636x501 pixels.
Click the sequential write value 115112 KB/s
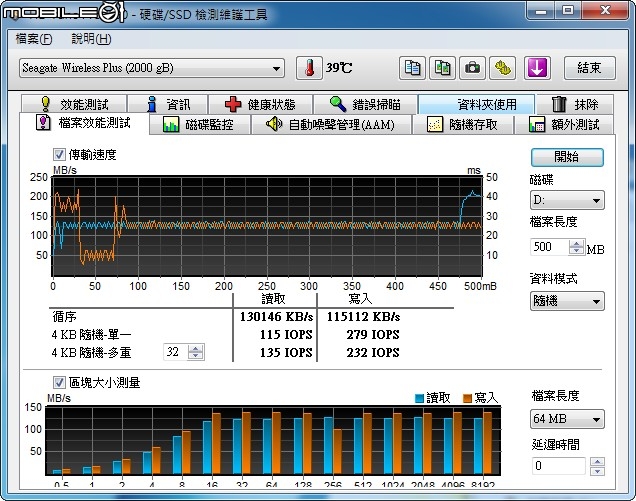(363, 316)
